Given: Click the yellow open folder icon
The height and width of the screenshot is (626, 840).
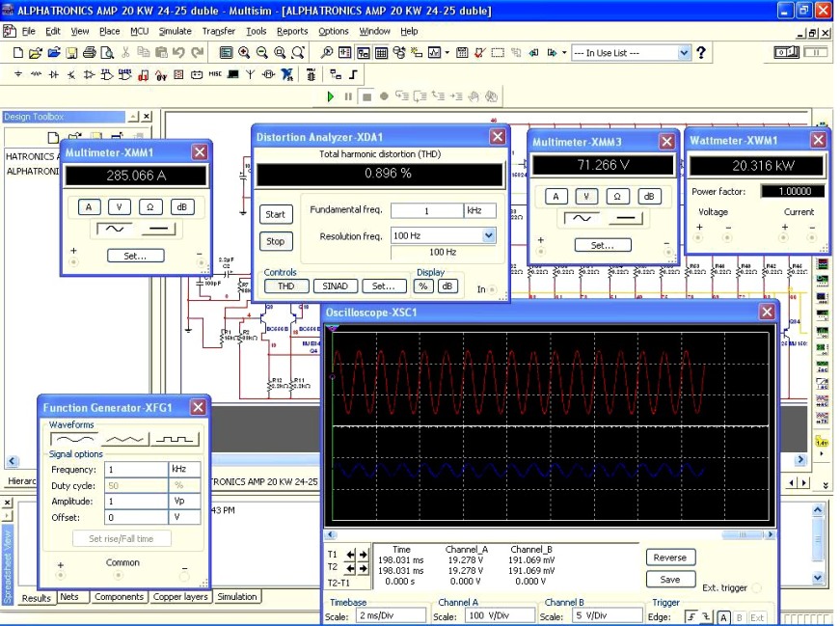Looking at the screenshot, I should pos(36,52).
